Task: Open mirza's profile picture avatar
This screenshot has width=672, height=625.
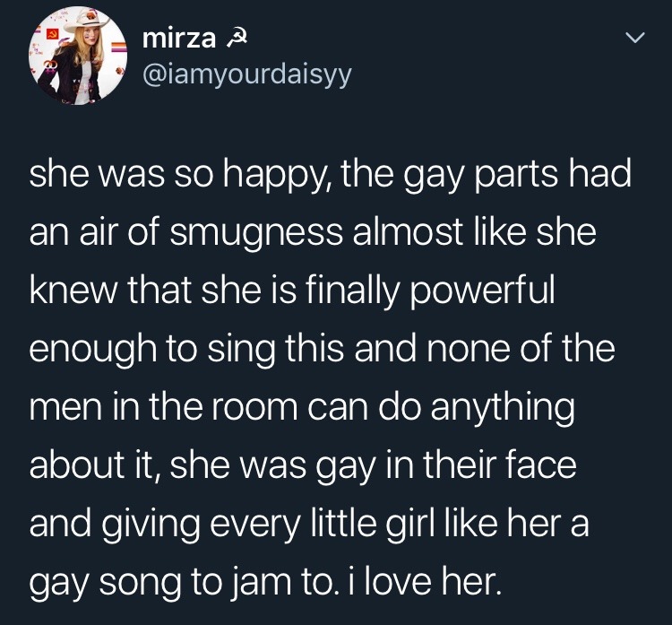Action: 78,56
